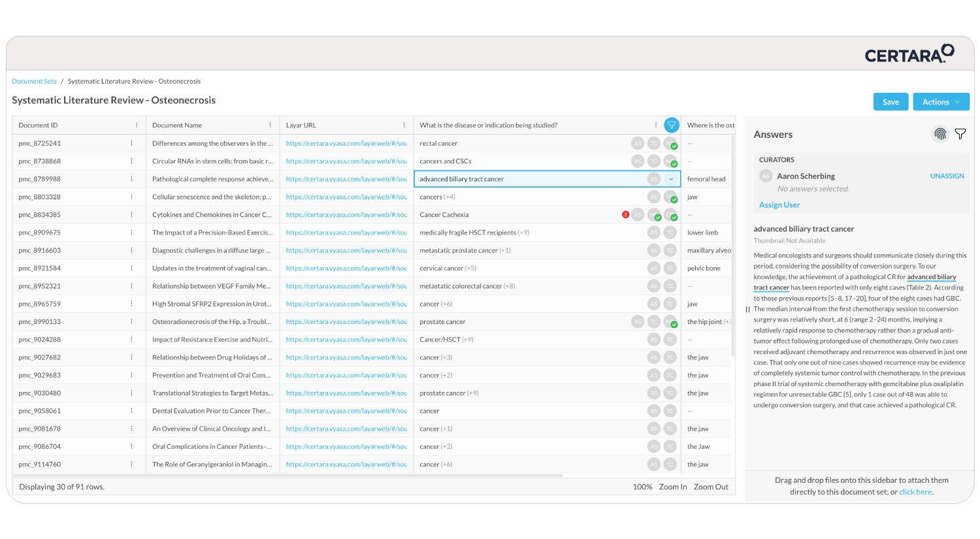
Task: Open row menu for pmc_8725241
Action: coord(131,143)
